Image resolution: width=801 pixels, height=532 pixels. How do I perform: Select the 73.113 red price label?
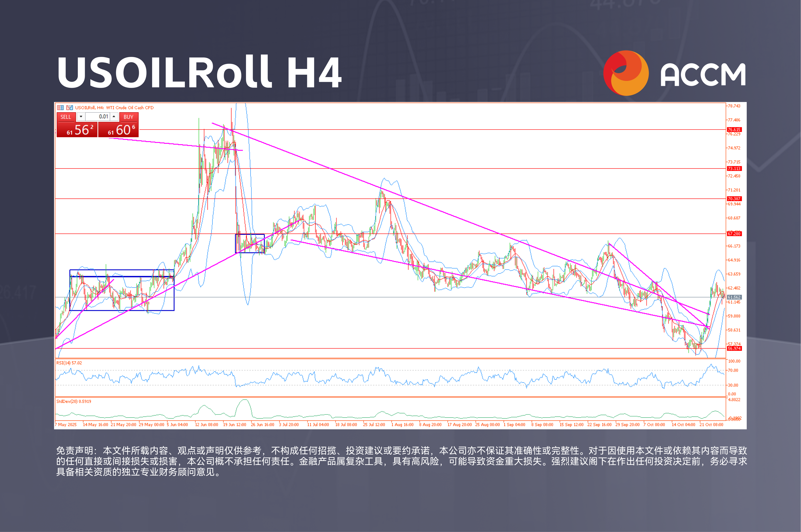[734, 169]
